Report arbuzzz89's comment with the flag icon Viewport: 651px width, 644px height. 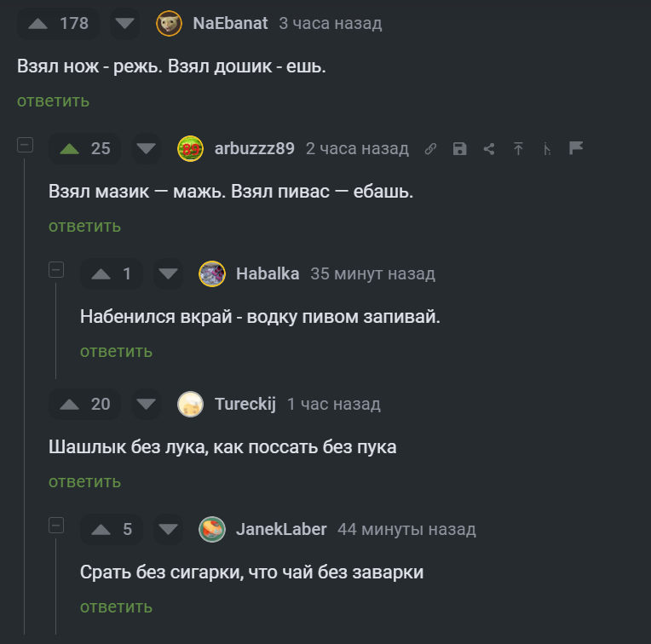pos(576,148)
